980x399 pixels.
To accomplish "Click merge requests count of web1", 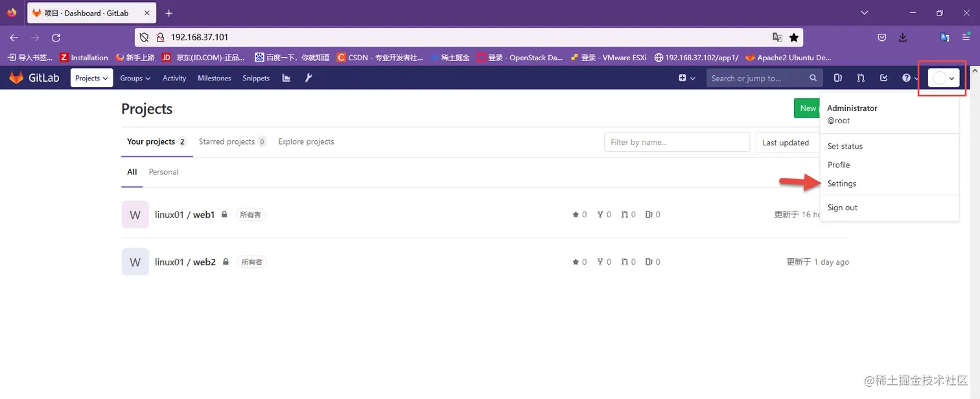I will coord(628,215).
